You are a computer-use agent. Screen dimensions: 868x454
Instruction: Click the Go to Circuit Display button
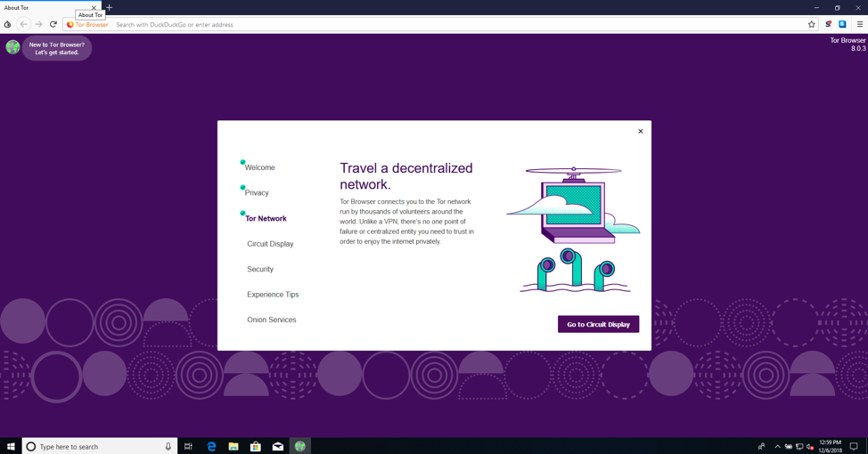(598, 324)
